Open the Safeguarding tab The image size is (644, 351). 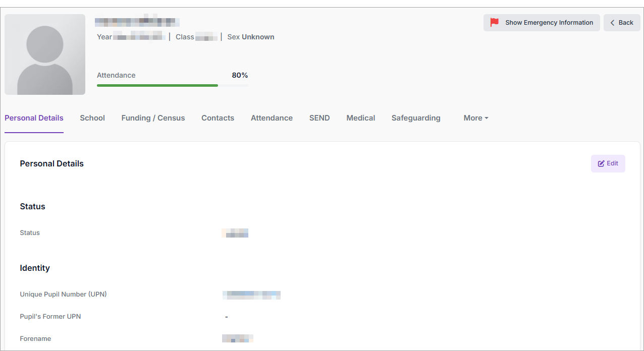(416, 118)
